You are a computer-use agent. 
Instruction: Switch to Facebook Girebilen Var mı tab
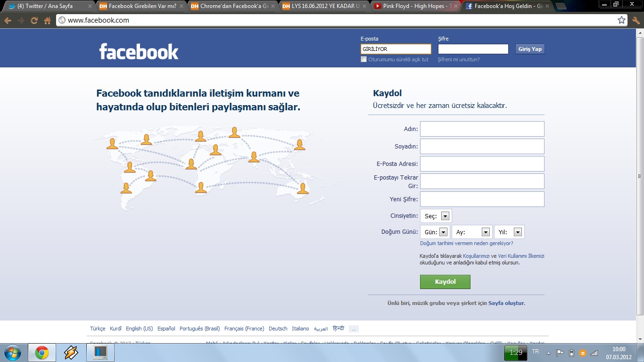(x=141, y=6)
